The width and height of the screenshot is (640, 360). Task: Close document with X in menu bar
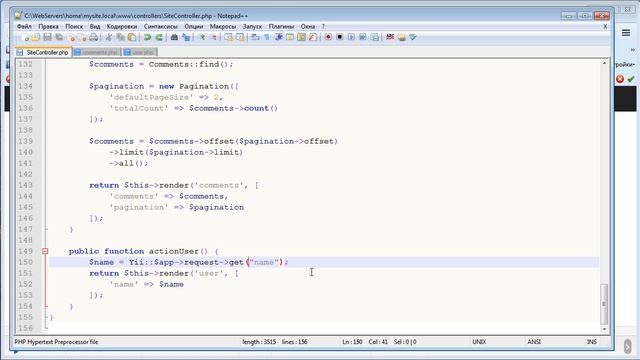(605, 27)
